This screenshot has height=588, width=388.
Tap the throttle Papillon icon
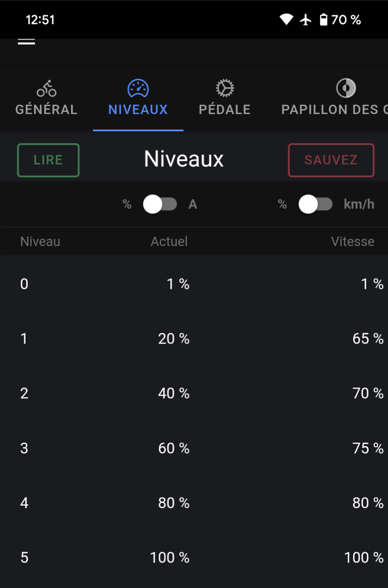coord(346,88)
